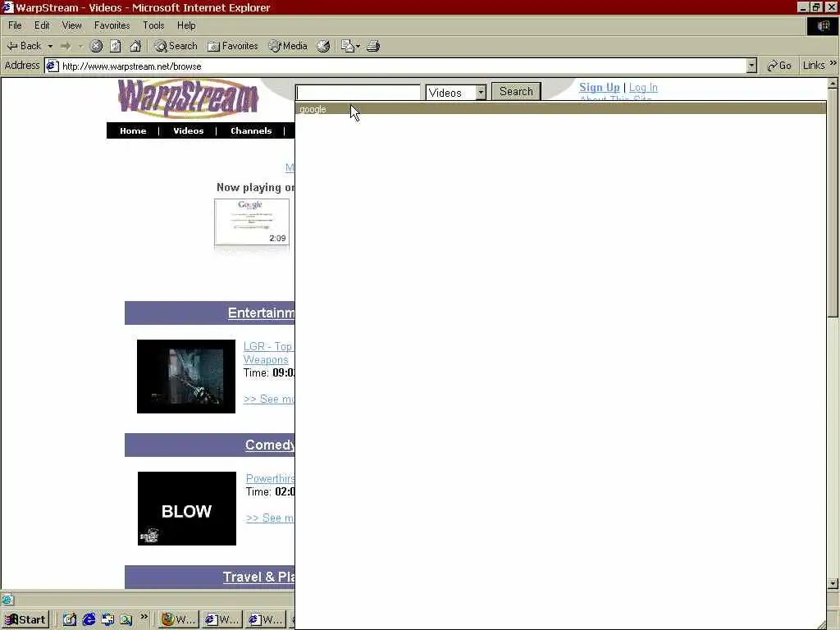Viewport: 840px width, 630px height.
Task: Click the IE status bar page icon
Action: [7, 599]
